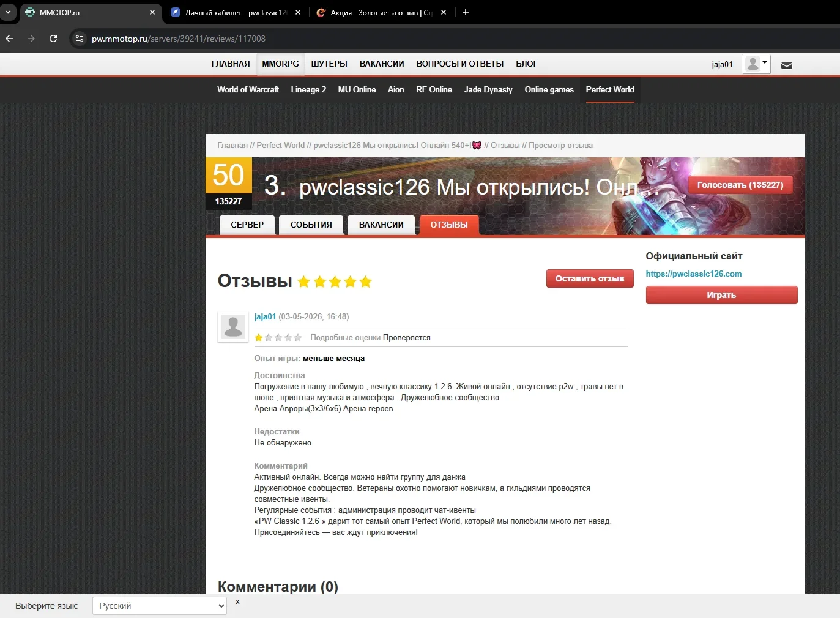
Task: Select MU Online game category
Action: point(357,89)
